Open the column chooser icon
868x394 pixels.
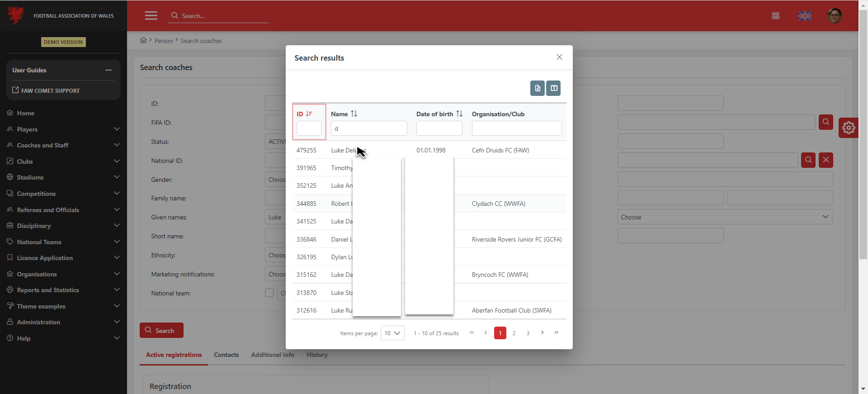point(553,88)
